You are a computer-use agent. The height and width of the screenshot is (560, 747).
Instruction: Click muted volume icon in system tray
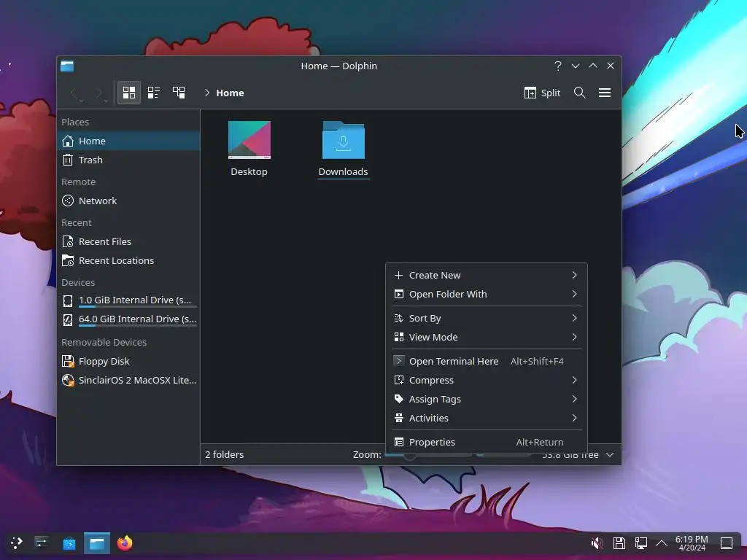click(597, 543)
